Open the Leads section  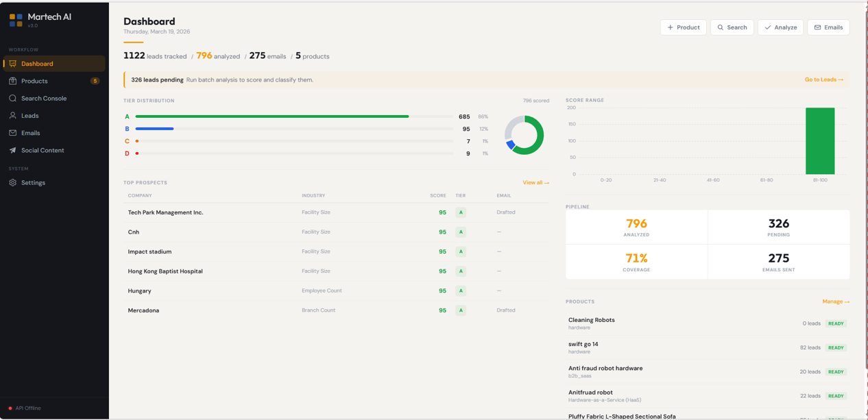(55, 116)
